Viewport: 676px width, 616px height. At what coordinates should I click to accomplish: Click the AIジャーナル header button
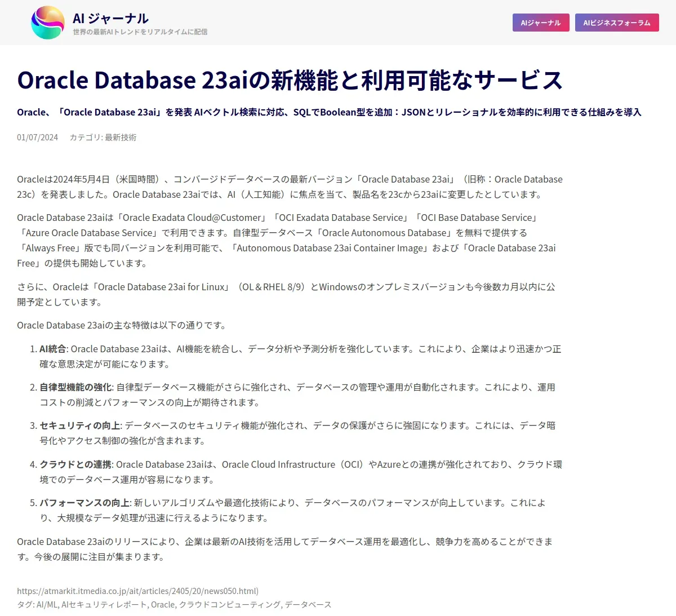coord(541,23)
